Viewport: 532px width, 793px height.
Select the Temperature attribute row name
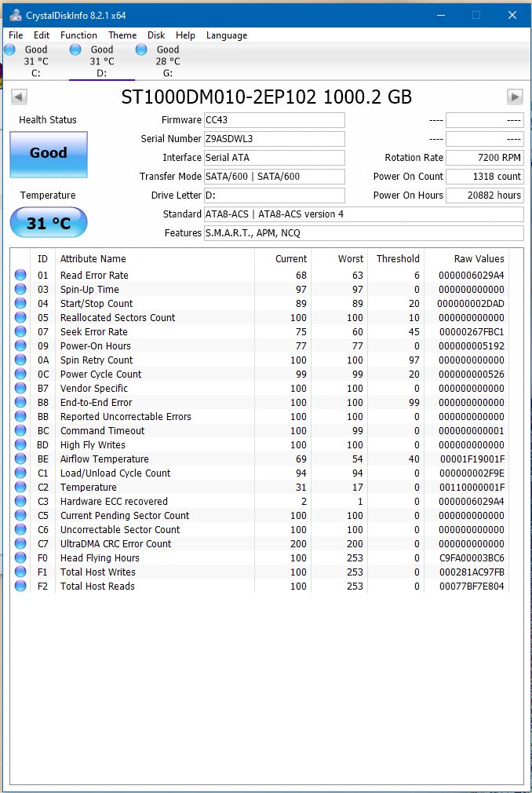88,488
